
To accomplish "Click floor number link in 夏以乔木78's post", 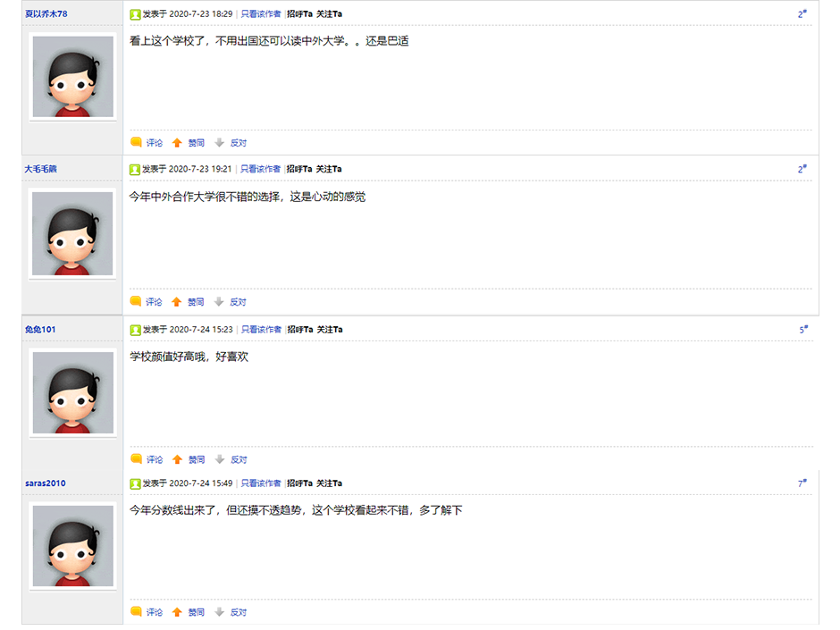I will click(x=802, y=14).
